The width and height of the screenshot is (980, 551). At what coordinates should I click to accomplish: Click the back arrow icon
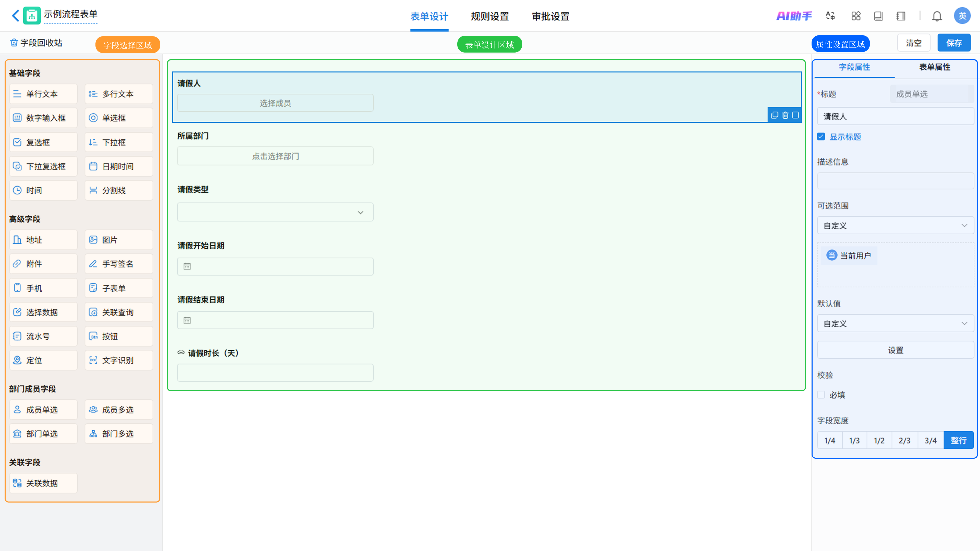[16, 16]
